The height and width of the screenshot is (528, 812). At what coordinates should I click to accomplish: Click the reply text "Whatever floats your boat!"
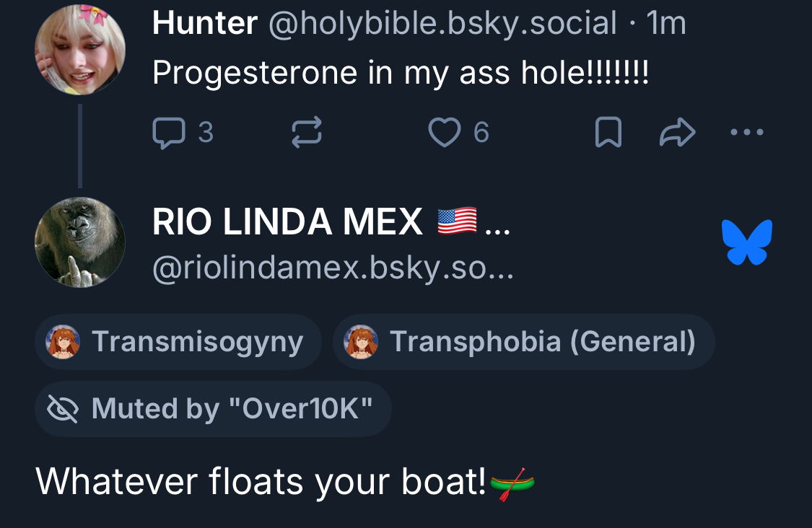(261, 481)
